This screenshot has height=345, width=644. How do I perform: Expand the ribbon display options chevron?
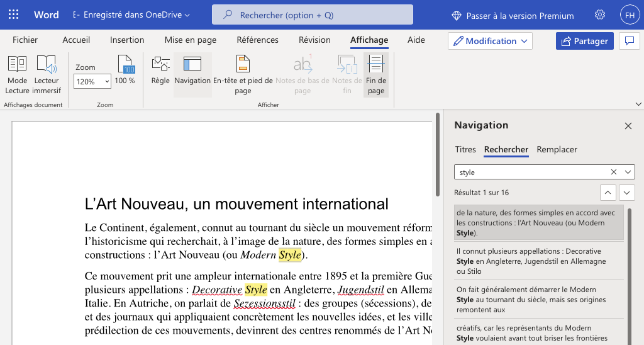638,104
